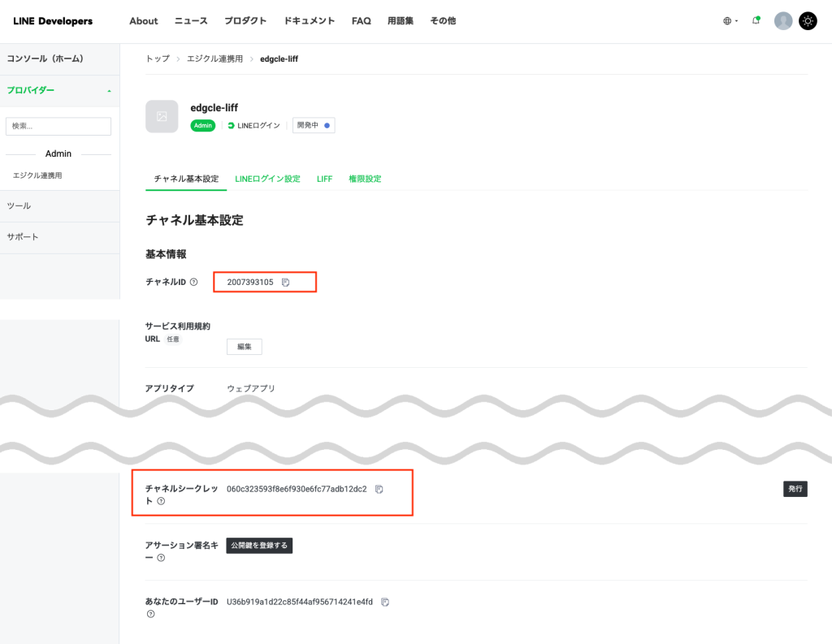This screenshot has height=644, width=832.
Task: Click the LINE Developers logo
Action: 53,21
